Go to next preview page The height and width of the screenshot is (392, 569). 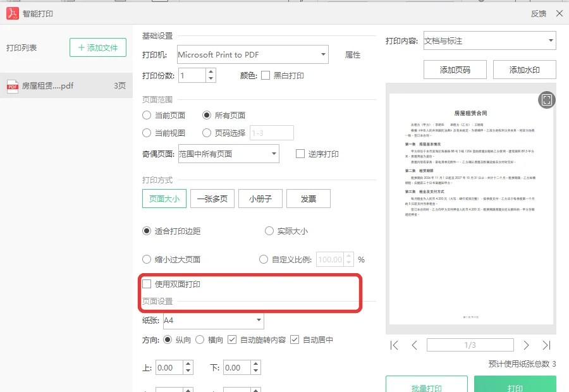click(526, 345)
